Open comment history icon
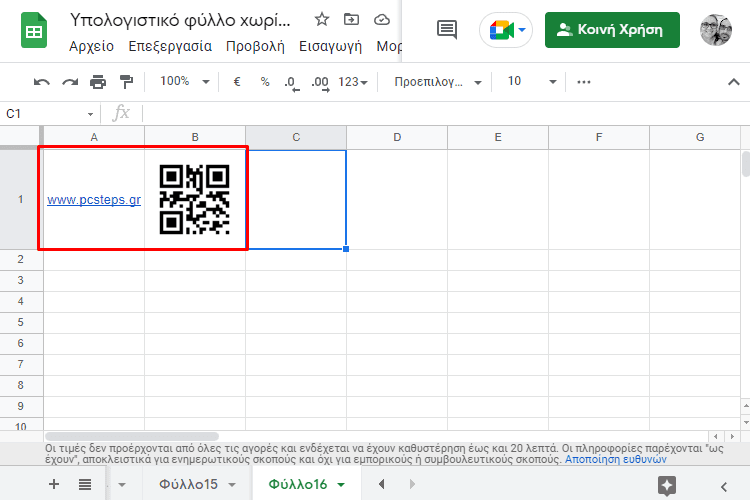The width and height of the screenshot is (750, 500). pyautogui.click(x=447, y=30)
